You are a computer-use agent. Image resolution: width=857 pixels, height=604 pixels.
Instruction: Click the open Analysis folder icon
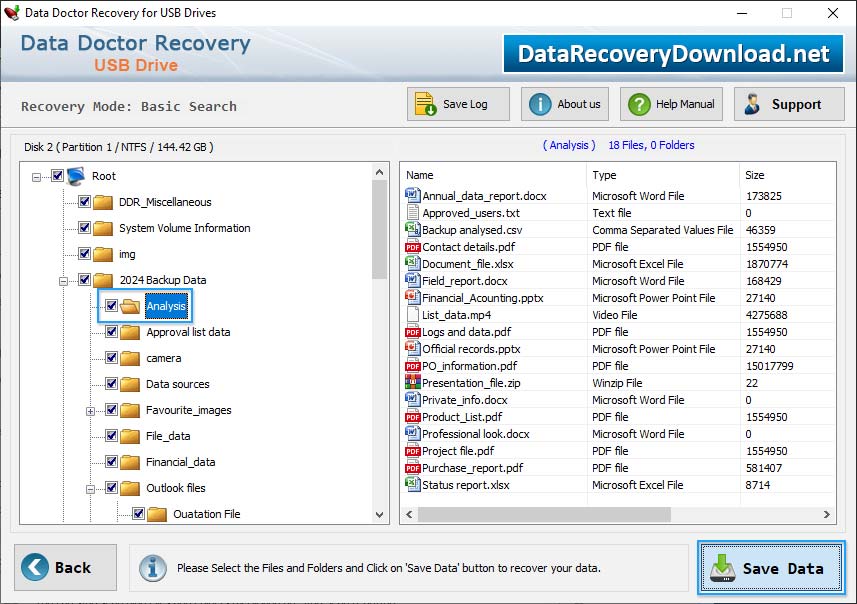click(130, 306)
